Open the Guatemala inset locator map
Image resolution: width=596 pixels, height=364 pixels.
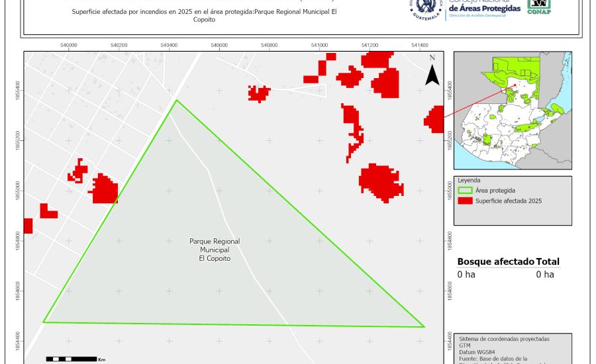tap(513, 111)
